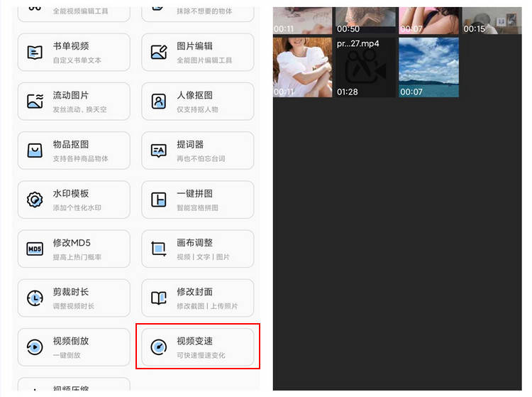Click subtitle 发丝流动、换天空
The height and width of the screenshot is (397, 532).
79,109
